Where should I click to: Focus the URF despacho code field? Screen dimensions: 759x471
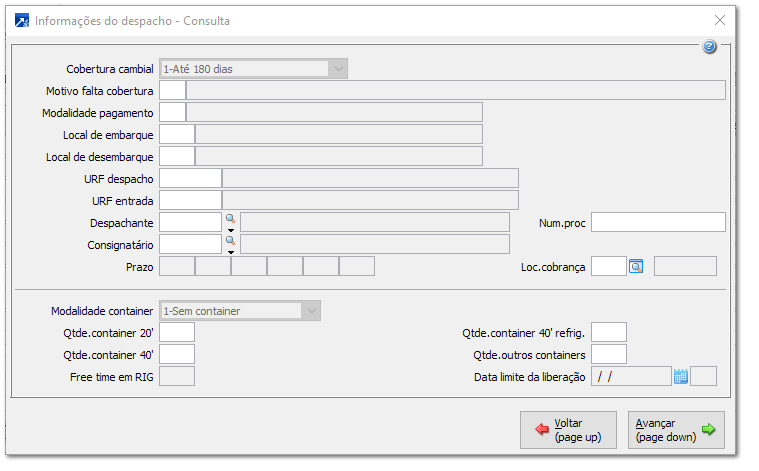190,178
